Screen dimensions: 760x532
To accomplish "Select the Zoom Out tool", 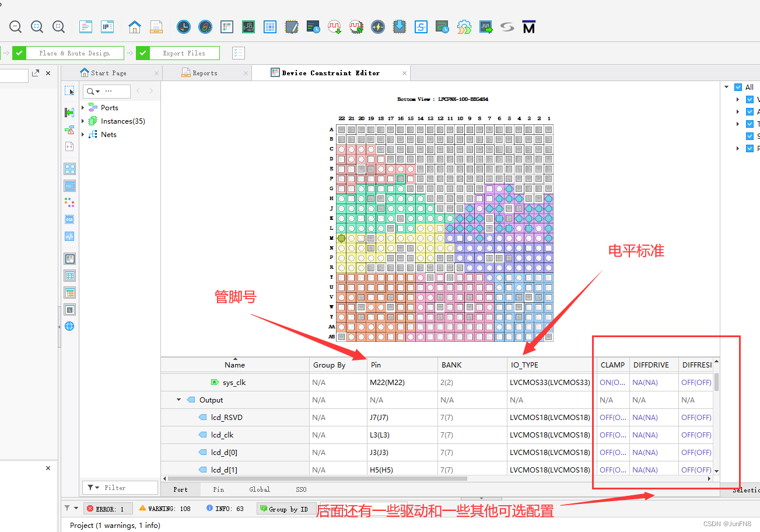I will [15, 26].
